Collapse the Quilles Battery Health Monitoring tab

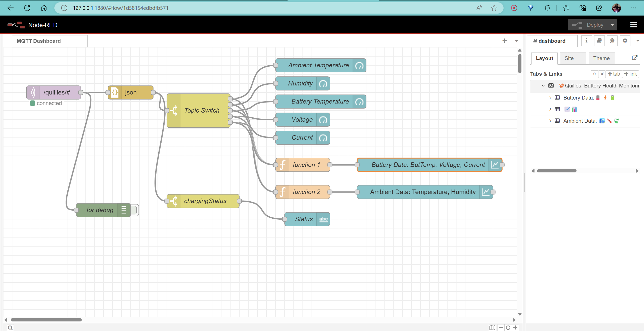coord(543,86)
